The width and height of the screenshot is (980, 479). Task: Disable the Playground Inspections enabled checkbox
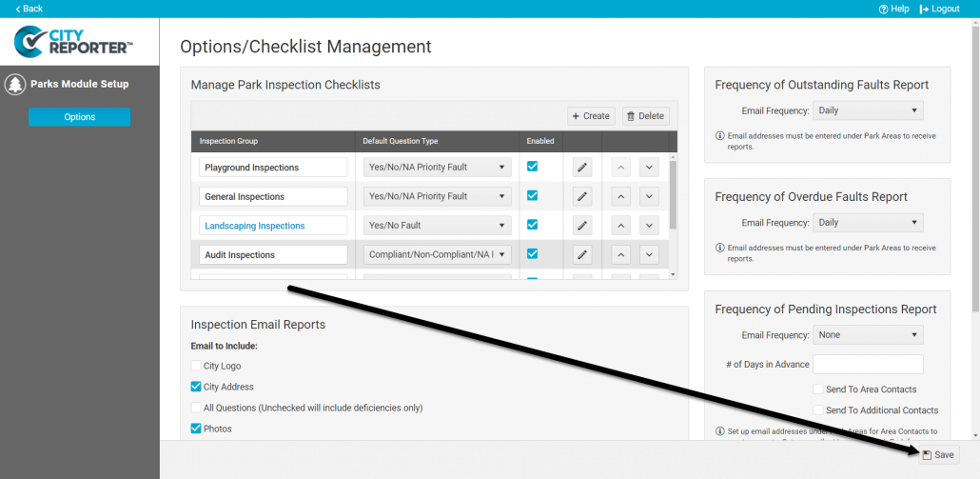(533, 167)
